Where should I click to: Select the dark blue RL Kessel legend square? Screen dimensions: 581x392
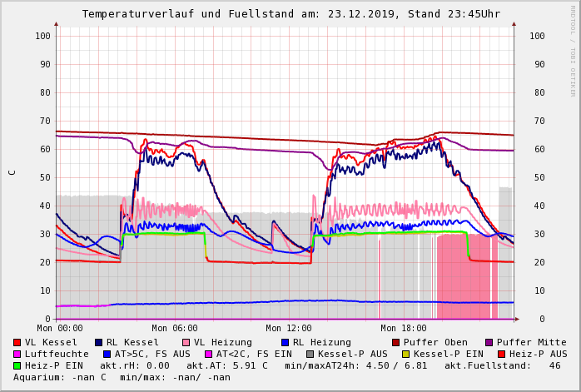pyautogui.click(x=98, y=342)
